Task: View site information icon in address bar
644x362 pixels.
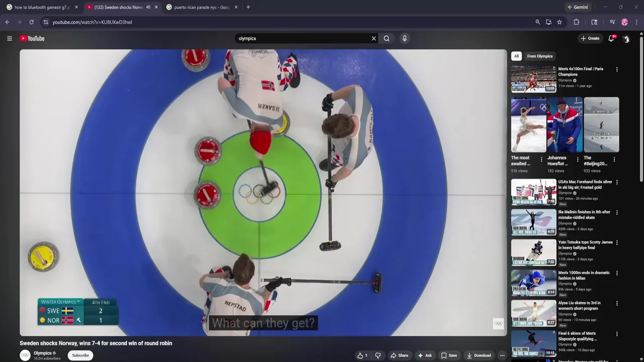Action: [x=46, y=22]
